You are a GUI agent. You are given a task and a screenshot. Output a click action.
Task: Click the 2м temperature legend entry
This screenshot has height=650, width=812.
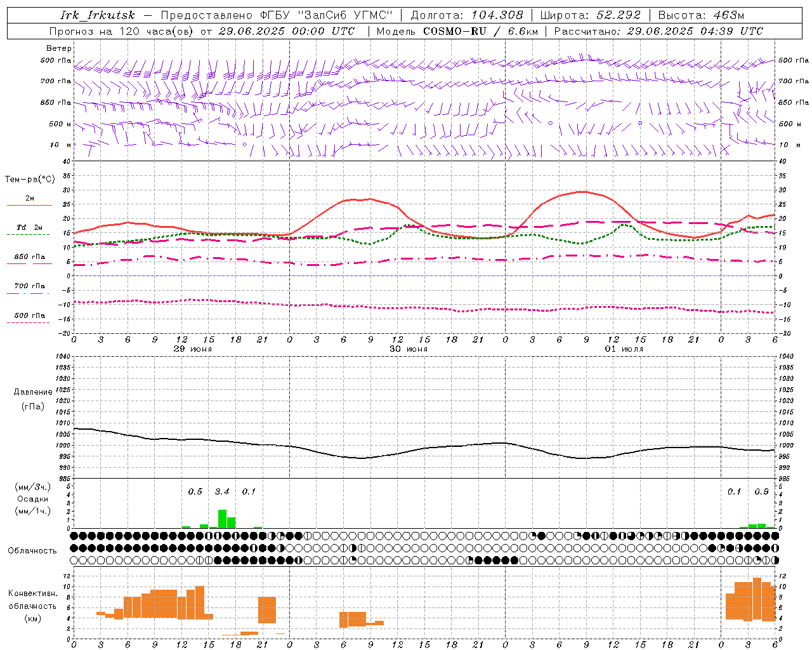click(x=30, y=199)
